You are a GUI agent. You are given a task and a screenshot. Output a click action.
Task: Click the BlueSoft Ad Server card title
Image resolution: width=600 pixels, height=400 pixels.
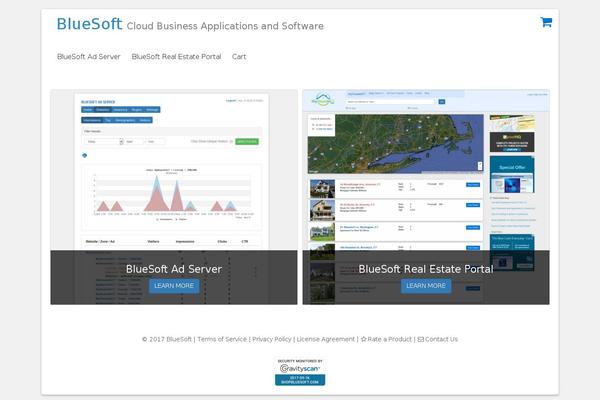[174, 269]
